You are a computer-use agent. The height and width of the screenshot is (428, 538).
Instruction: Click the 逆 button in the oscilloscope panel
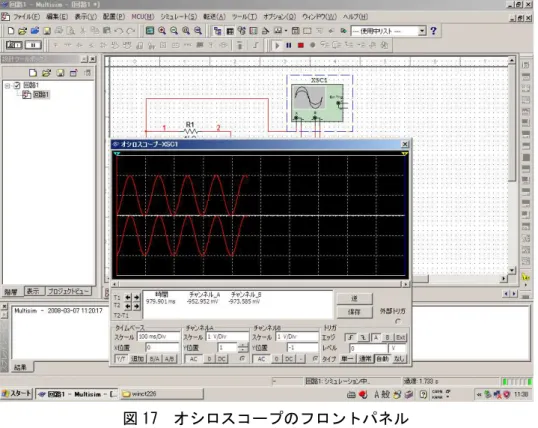click(x=354, y=298)
